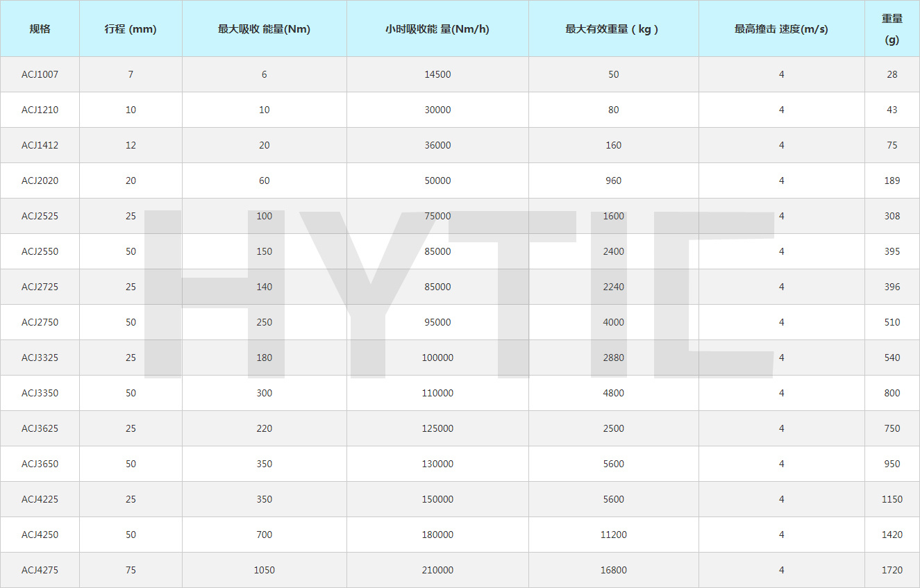Viewport: 920px width, 588px height.
Task: Click max energy value 1050
Action: pyautogui.click(x=265, y=570)
